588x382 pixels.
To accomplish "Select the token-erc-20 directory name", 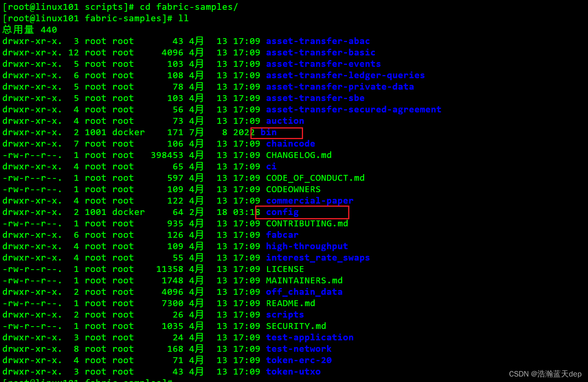I will pyautogui.click(x=299, y=360).
